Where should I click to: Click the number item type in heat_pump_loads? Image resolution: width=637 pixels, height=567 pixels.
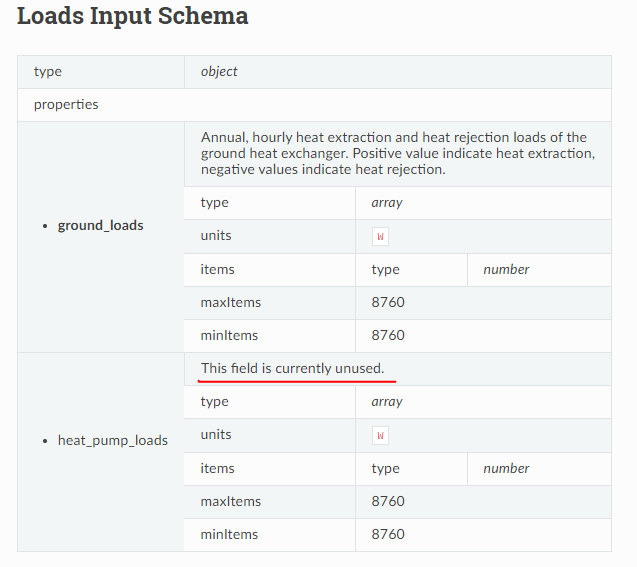pos(506,468)
